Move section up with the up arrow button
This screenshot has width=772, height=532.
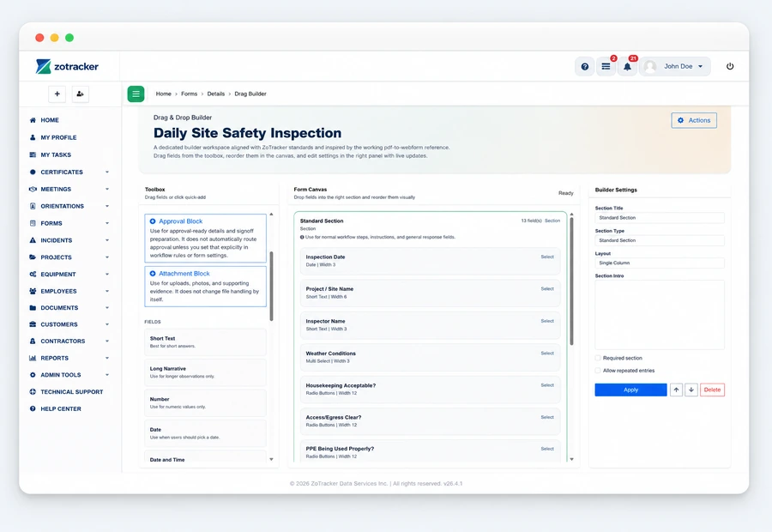click(x=676, y=390)
